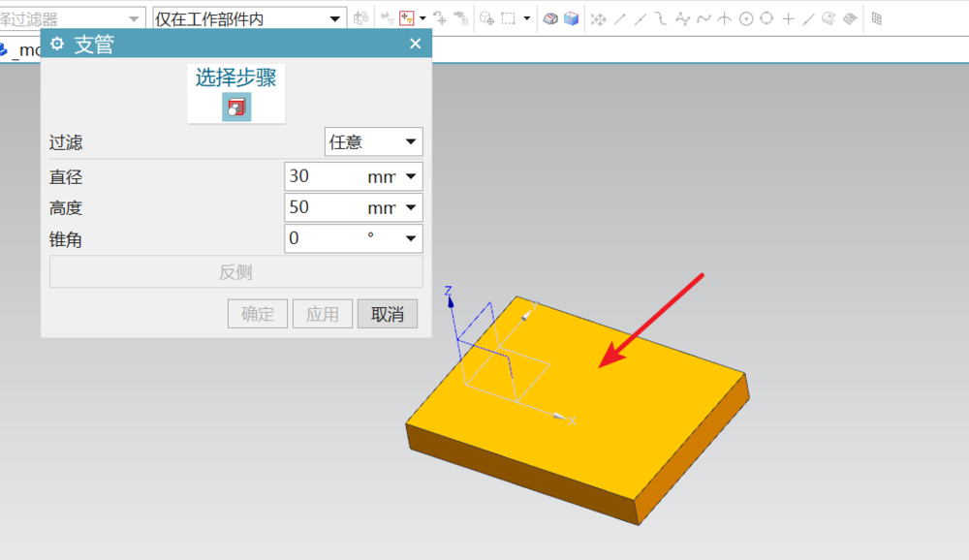Select the Studio Spline tool
Screen dimensions: 969x560
(x=682, y=16)
